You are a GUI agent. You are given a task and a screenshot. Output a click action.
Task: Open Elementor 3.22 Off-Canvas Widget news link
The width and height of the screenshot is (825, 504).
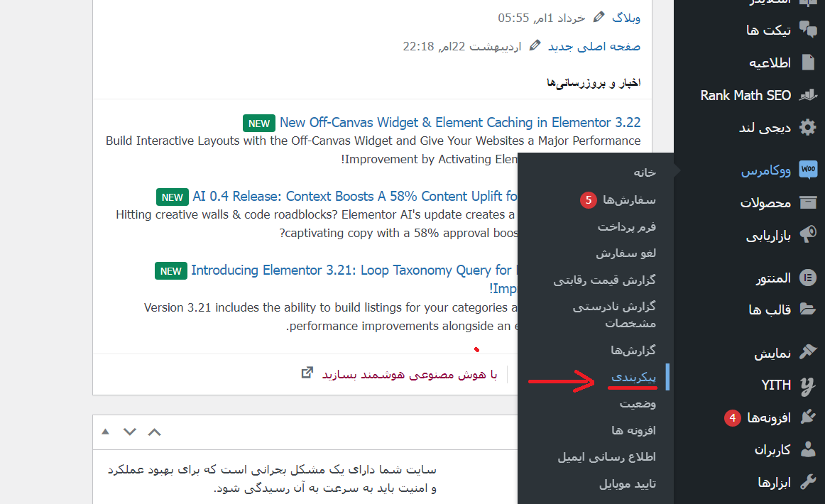(460, 123)
